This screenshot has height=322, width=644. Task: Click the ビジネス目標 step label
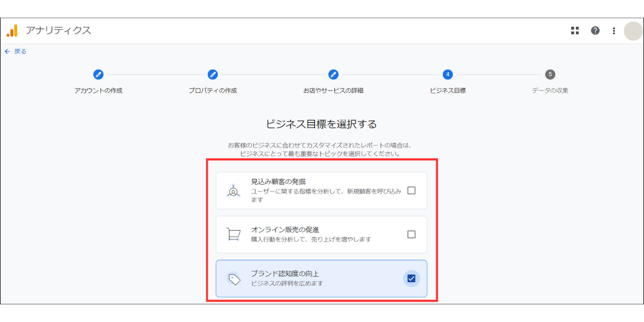click(448, 91)
